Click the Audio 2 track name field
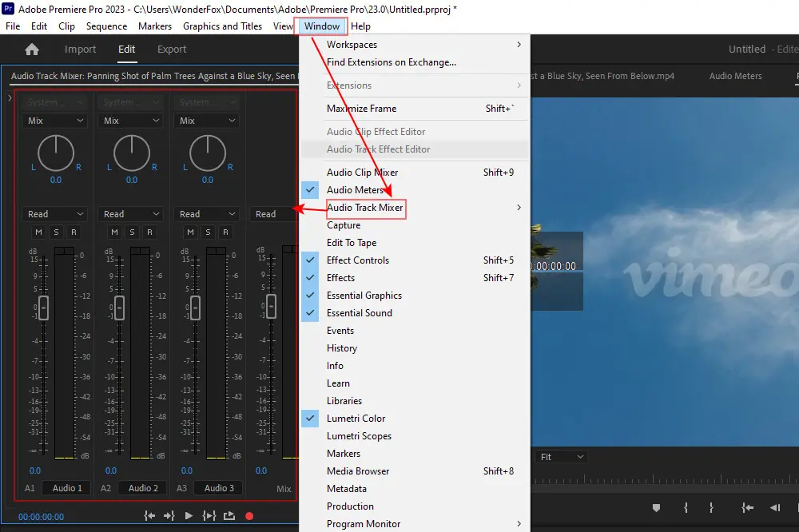799x532 pixels. tap(143, 487)
